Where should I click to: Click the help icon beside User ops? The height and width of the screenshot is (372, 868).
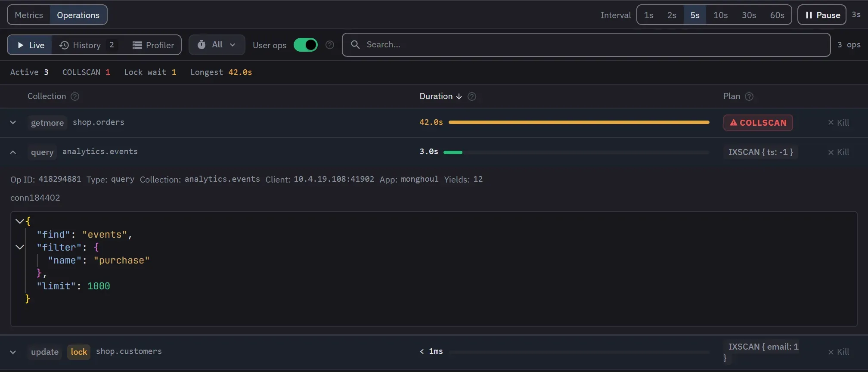(x=330, y=45)
